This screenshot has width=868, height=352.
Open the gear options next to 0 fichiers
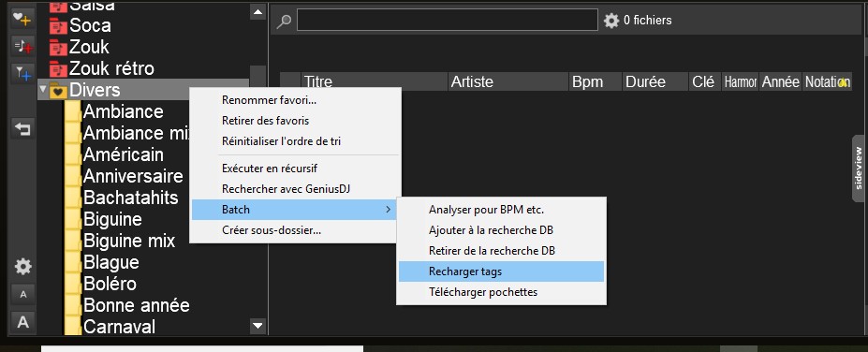[x=611, y=21]
